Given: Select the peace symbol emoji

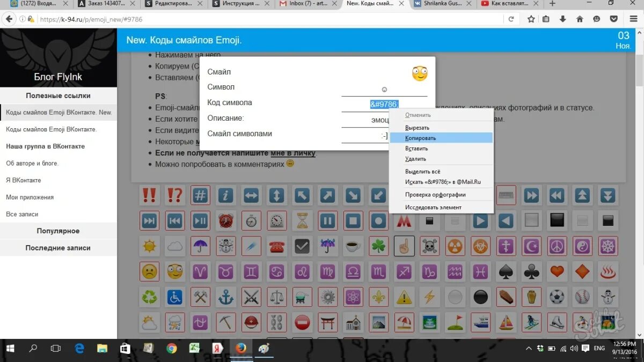Looking at the screenshot, I should click(x=557, y=246).
